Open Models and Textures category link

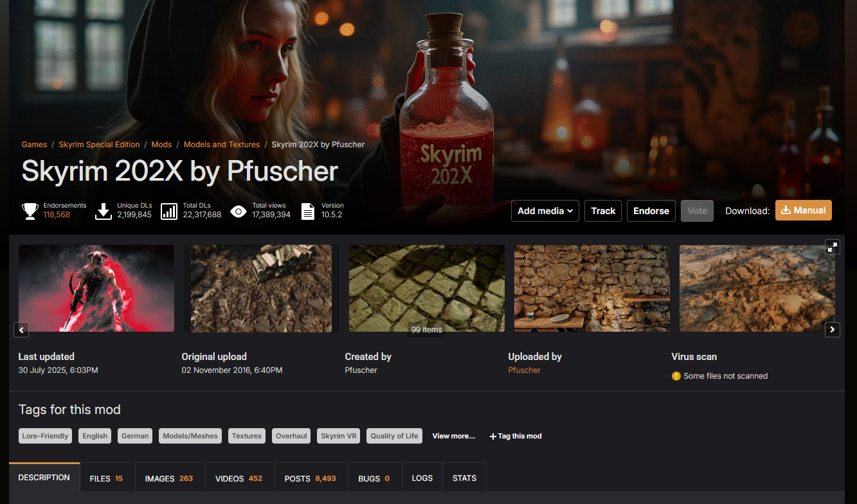tap(222, 145)
